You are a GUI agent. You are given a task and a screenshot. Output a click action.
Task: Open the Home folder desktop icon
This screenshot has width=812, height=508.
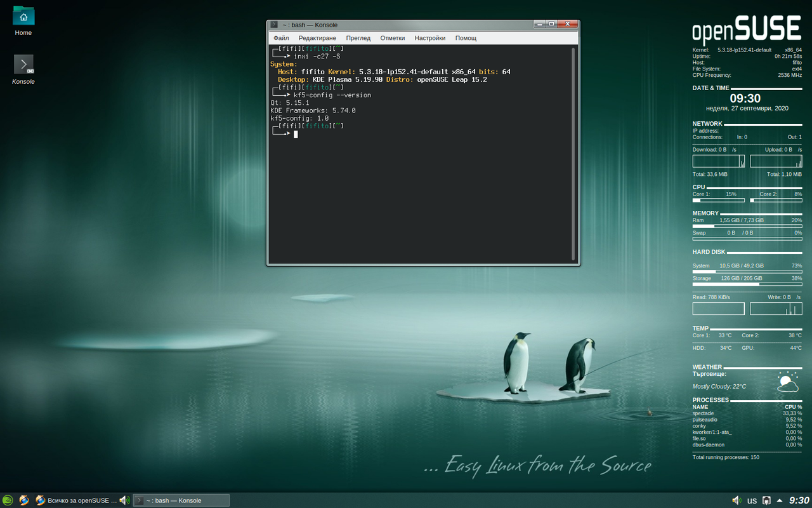(23, 21)
